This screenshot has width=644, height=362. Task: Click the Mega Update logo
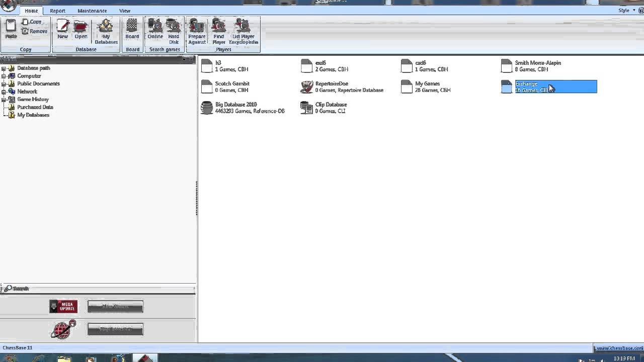63,306
